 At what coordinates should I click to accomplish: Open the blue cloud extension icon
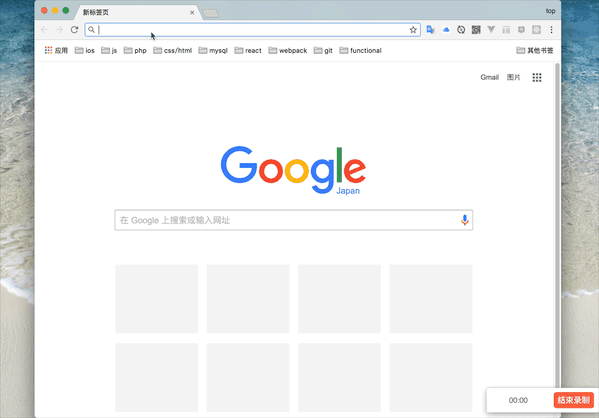[x=446, y=30]
